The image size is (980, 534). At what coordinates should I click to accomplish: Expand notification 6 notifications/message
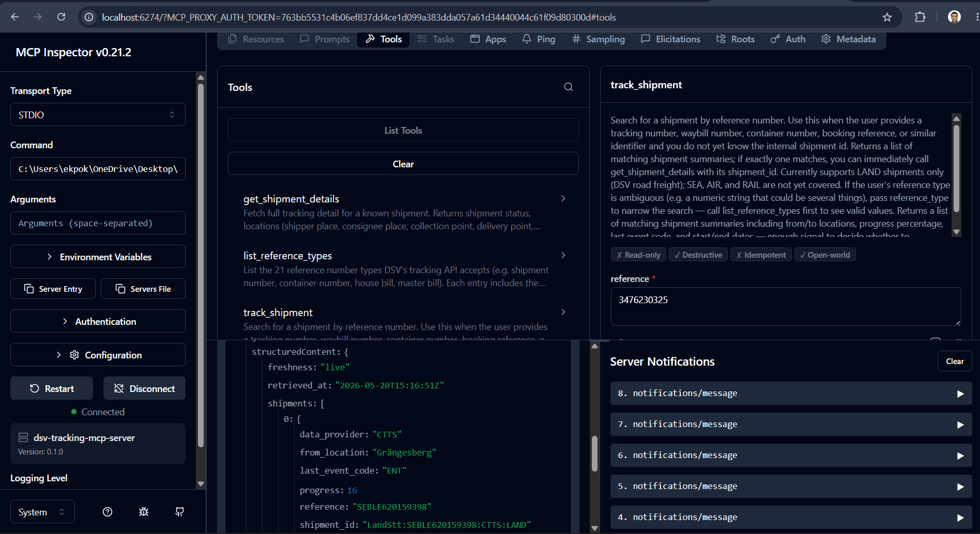click(791, 455)
